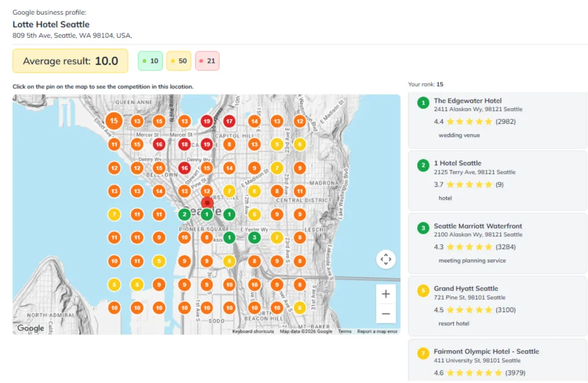The image size is (588, 383).
Task: Open map camera pan controls
Action: tap(386, 259)
